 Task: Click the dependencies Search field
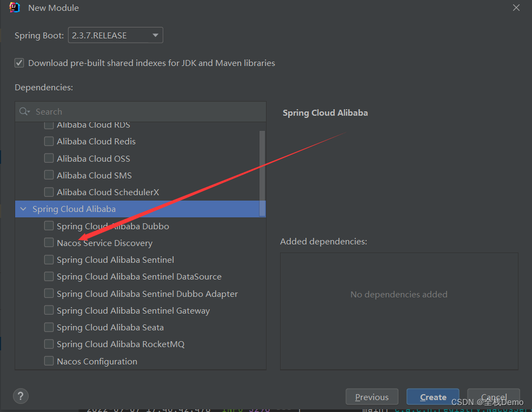point(141,112)
